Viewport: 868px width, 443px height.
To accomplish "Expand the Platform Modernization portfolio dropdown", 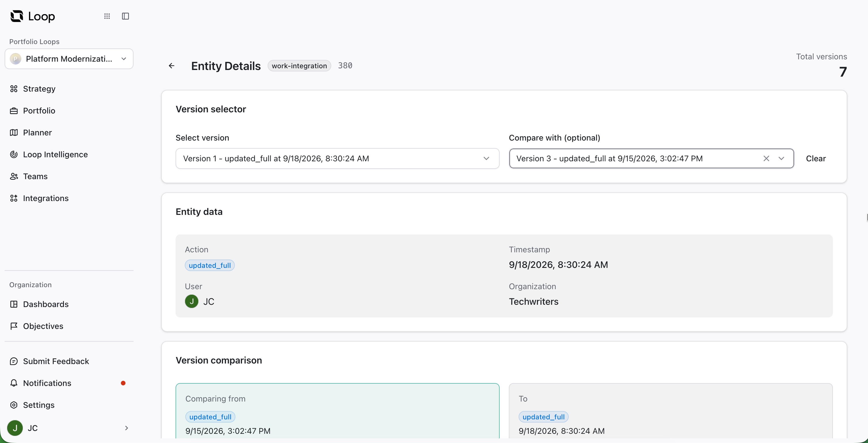I will 69,59.
